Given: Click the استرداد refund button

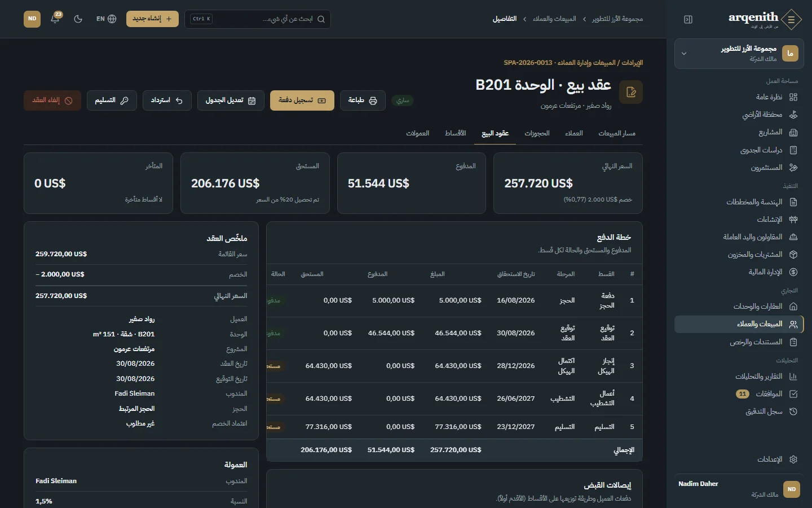Looking at the screenshot, I should pyautogui.click(x=167, y=100).
